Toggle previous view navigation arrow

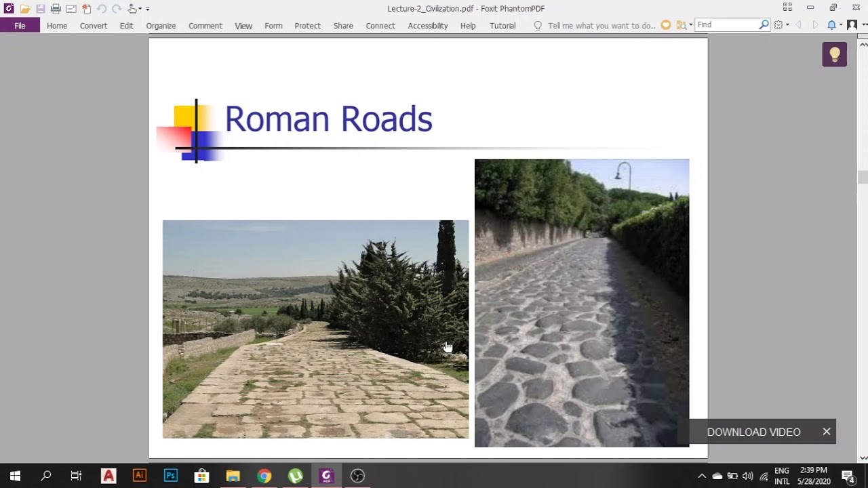coord(799,24)
